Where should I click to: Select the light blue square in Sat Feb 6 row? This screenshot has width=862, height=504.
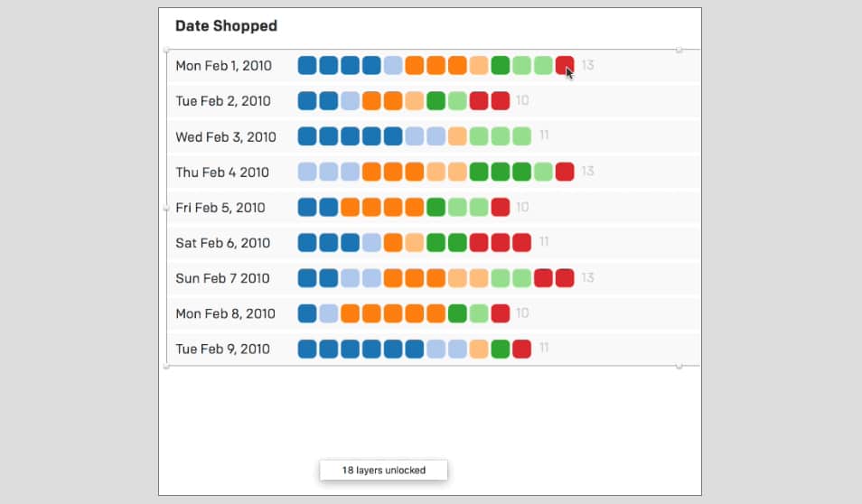(x=371, y=242)
